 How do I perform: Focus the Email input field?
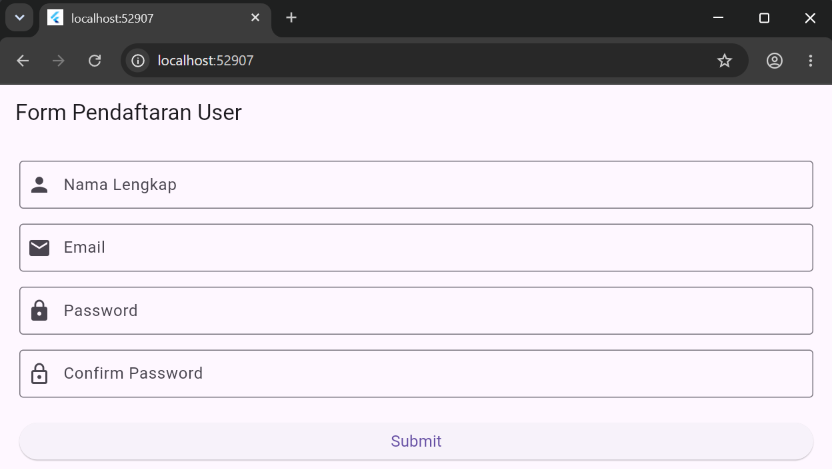click(x=416, y=248)
